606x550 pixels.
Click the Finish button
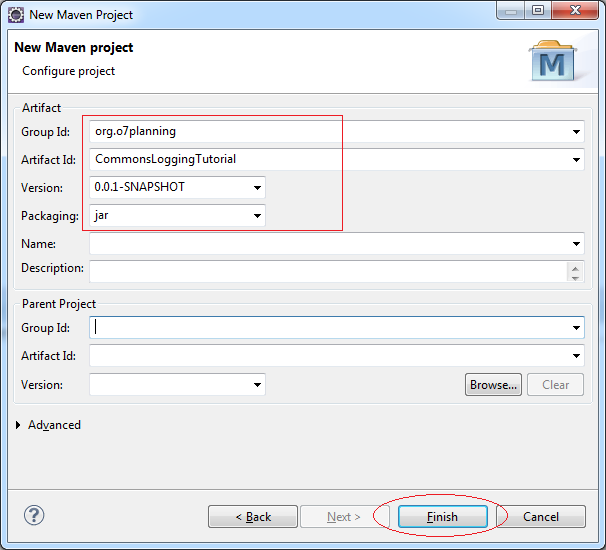click(x=443, y=516)
